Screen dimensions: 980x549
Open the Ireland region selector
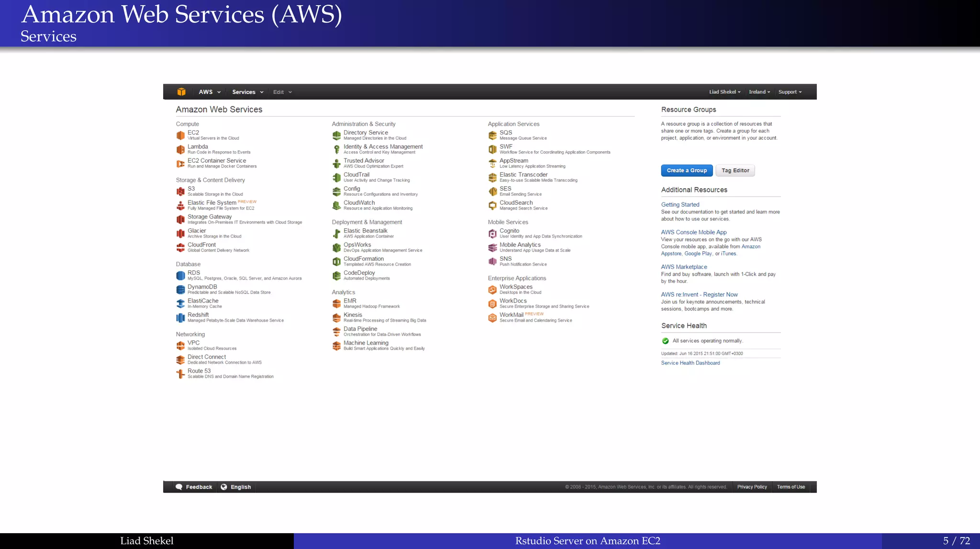[x=759, y=92]
